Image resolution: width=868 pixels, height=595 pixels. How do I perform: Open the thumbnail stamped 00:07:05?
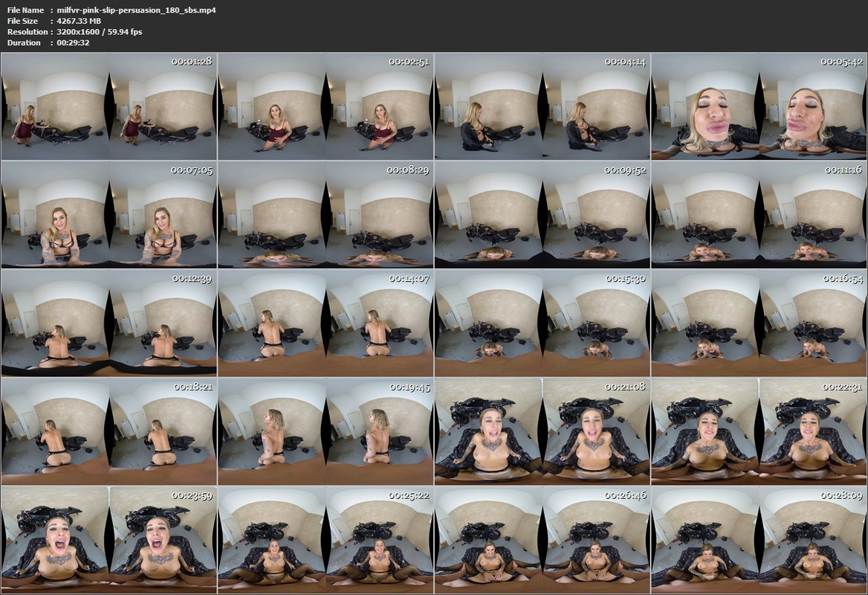(x=109, y=215)
